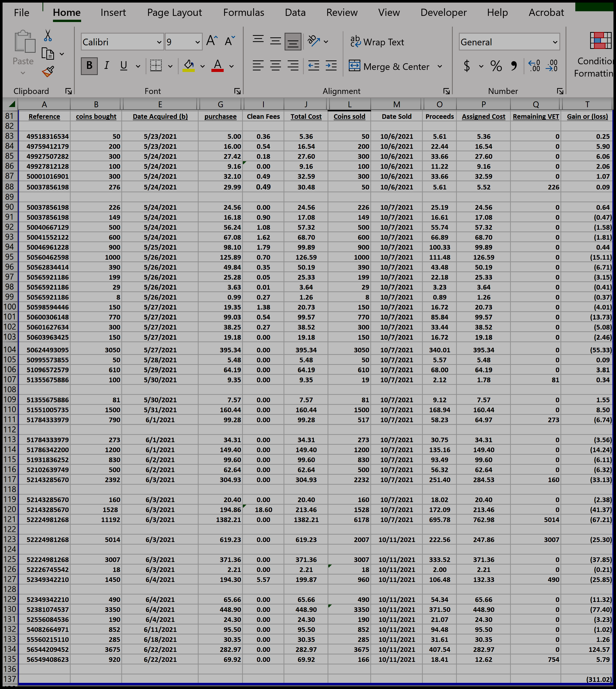
Task: Click Decrease Indent icon
Action: tap(314, 65)
